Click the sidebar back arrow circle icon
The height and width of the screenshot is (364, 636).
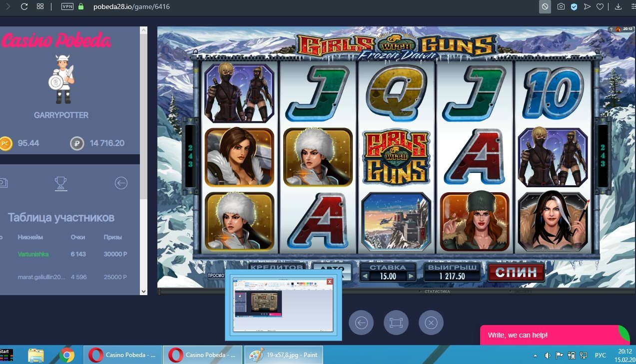121,183
